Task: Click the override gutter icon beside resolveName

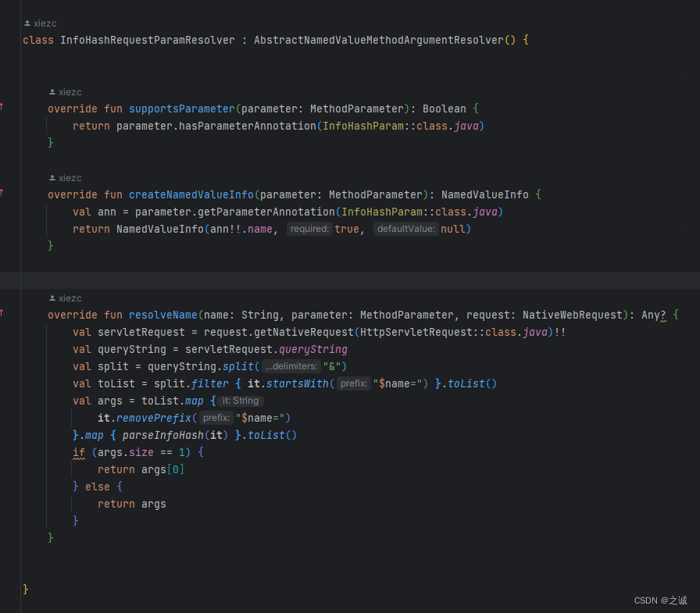Action: pyautogui.click(x=2, y=312)
